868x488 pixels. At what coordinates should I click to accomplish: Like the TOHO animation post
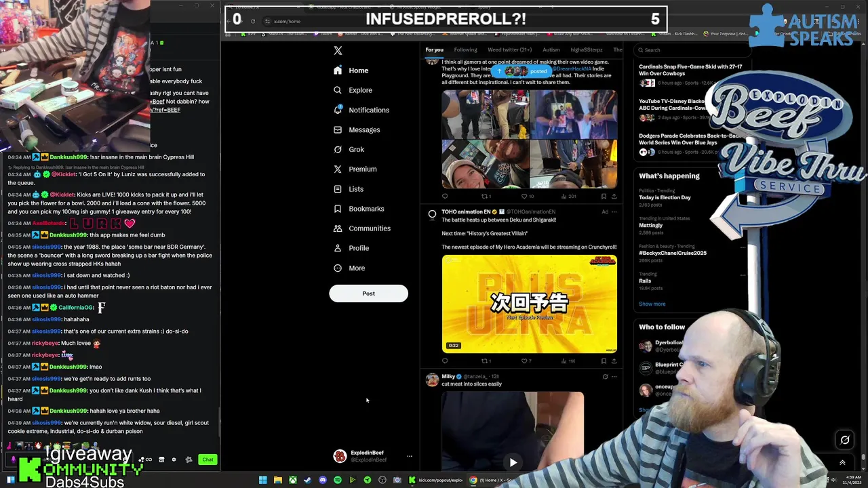tap(525, 361)
